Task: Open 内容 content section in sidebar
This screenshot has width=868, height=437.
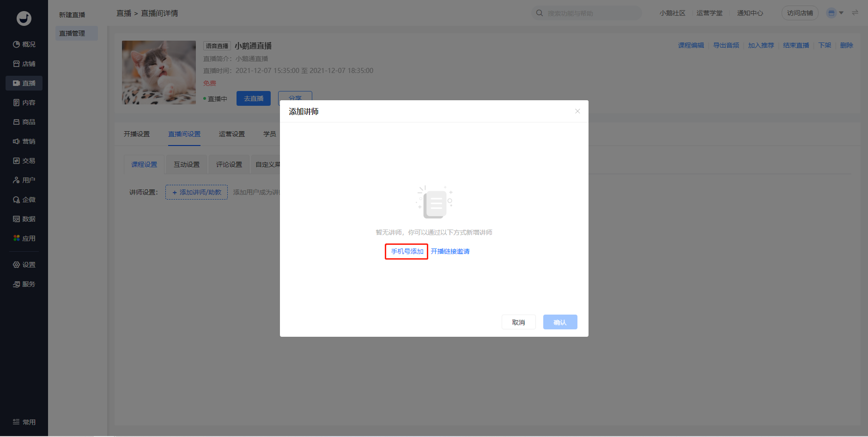Action: [x=24, y=103]
